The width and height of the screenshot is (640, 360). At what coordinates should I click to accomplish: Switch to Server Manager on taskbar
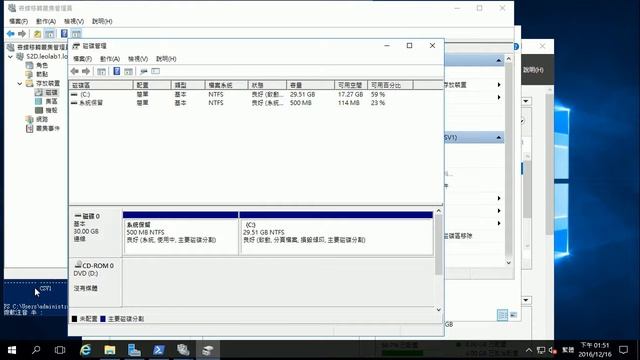tap(134, 350)
